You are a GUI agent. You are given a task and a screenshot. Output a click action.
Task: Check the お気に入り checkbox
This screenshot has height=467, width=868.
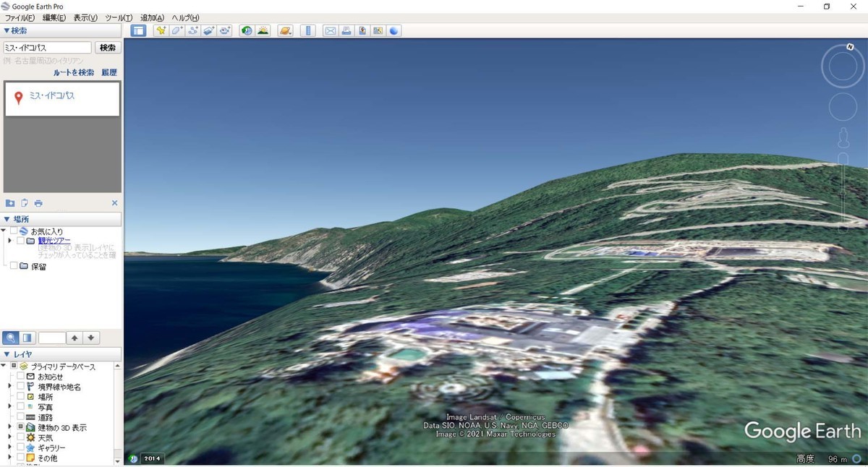(x=14, y=231)
